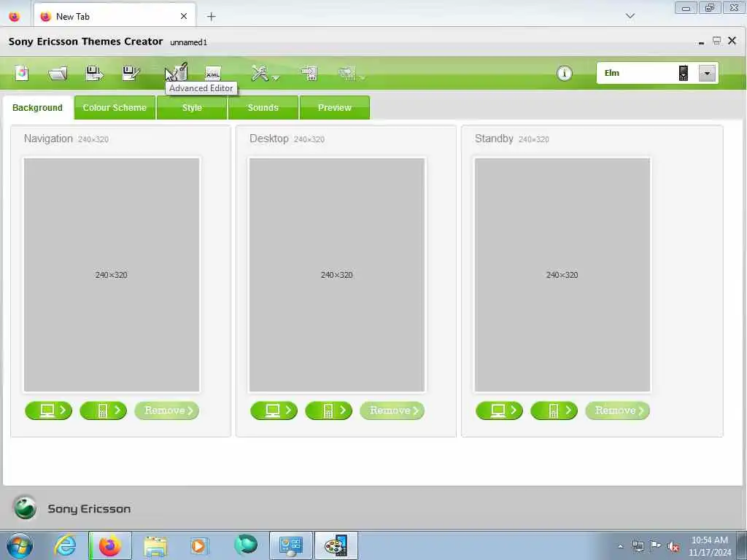Click the Save As floppy-pencil icon
The width and height of the screenshot is (747, 560).
(131, 74)
